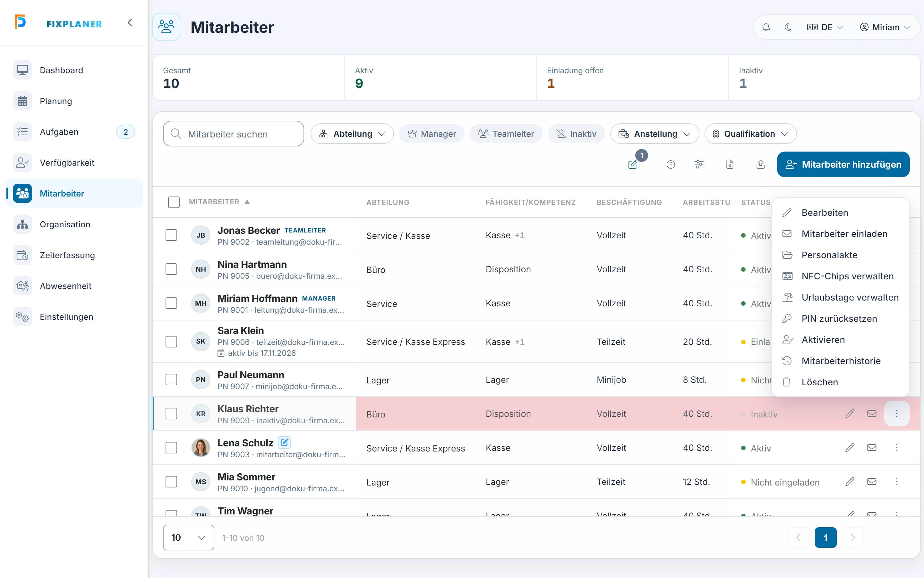Image resolution: width=924 pixels, height=578 pixels.
Task: Export employees to Excel file icon
Action: point(730,164)
